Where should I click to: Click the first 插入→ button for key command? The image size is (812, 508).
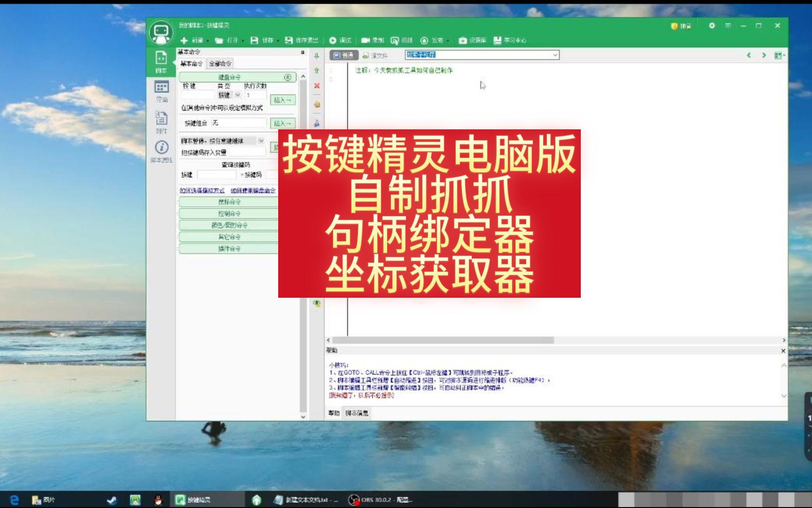pyautogui.click(x=282, y=100)
